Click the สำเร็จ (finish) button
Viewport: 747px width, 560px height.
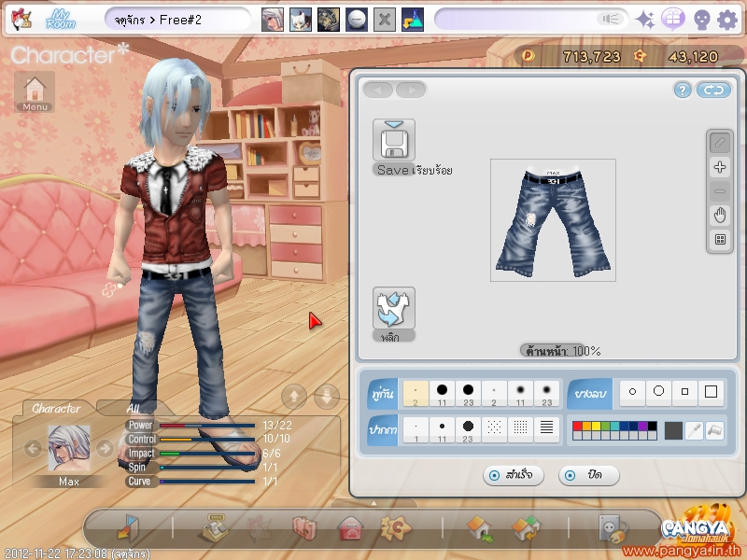[513, 475]
